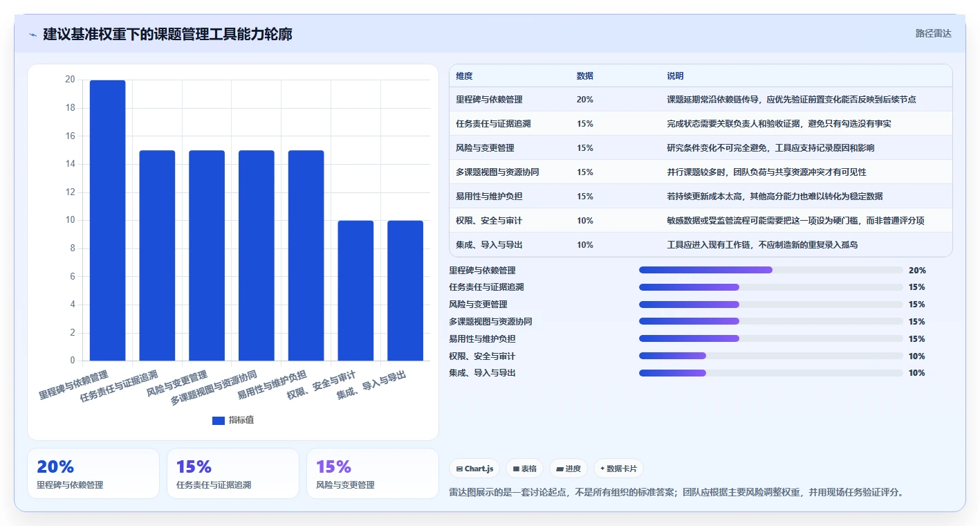Screen dimensions: 980x526
Task: Click the 风险与变更管理 bar in the chart
Action: tap(207, 255)
